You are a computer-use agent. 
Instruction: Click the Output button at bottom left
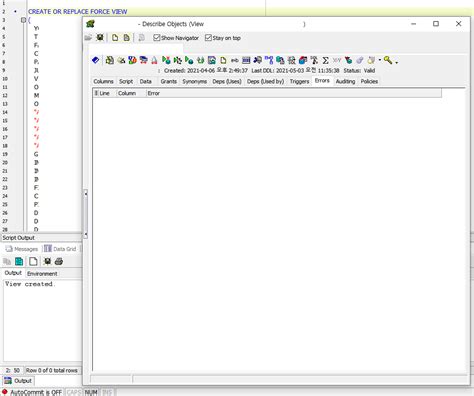click(18, 381)
